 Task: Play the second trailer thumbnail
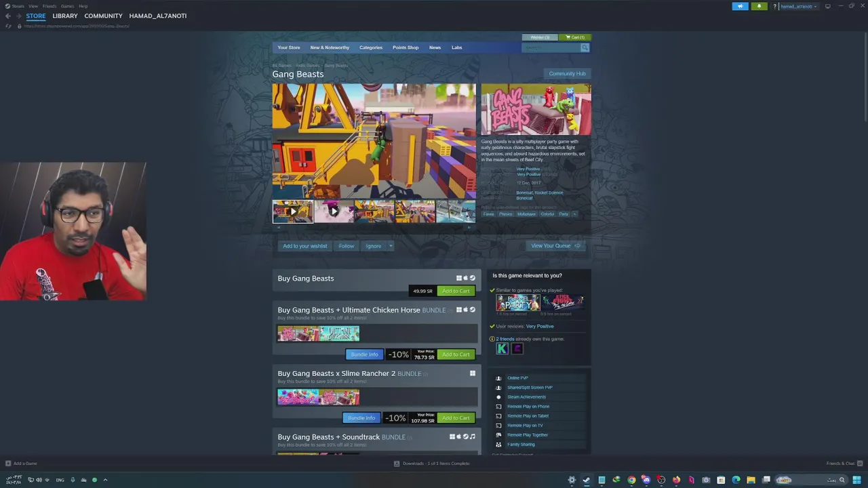[x=334, y=211]
